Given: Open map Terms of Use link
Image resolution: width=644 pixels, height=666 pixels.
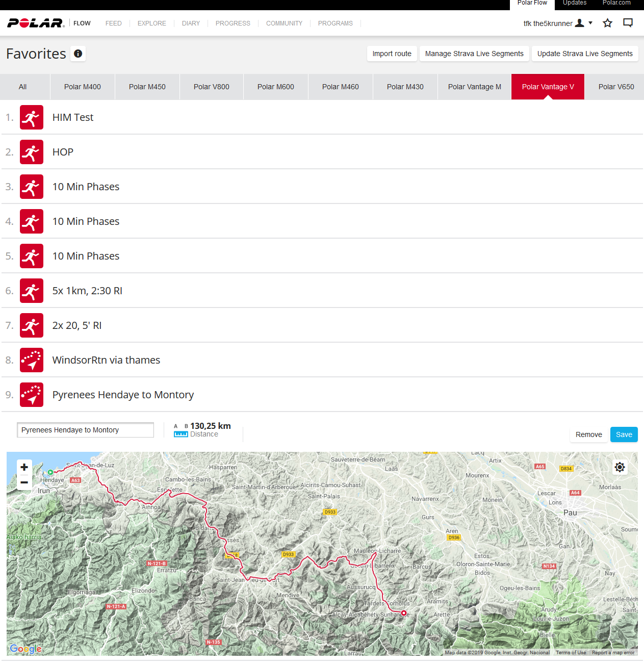Looking at the screenshot, I should (x=571, y=652).
